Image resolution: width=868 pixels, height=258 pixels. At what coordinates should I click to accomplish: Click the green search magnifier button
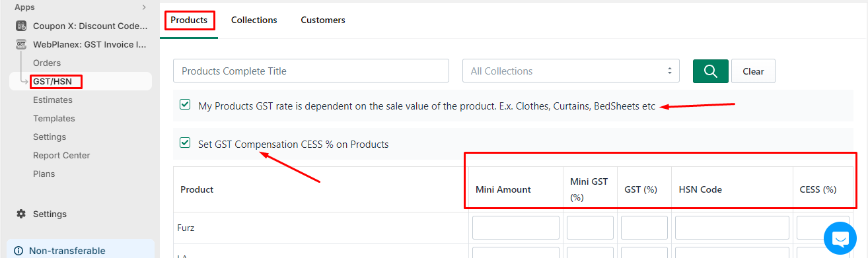(710, 71)
